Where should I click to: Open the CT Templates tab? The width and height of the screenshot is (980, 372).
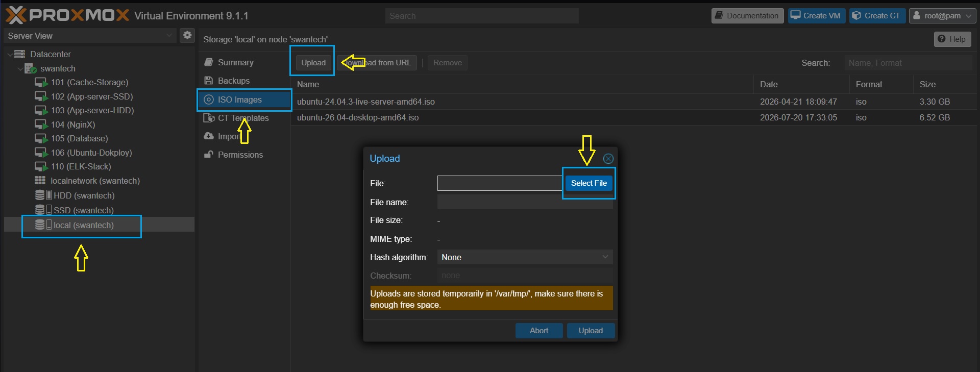[x=243, y=118]
